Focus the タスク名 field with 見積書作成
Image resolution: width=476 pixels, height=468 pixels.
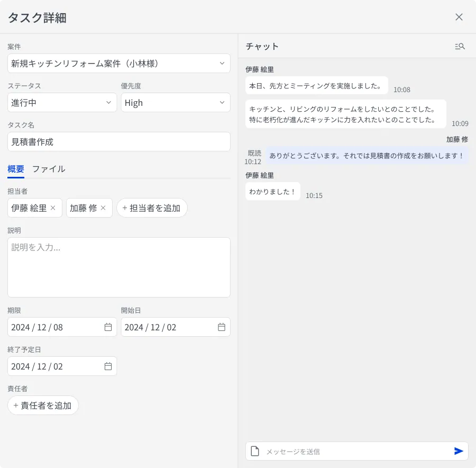tap(119, 141)
